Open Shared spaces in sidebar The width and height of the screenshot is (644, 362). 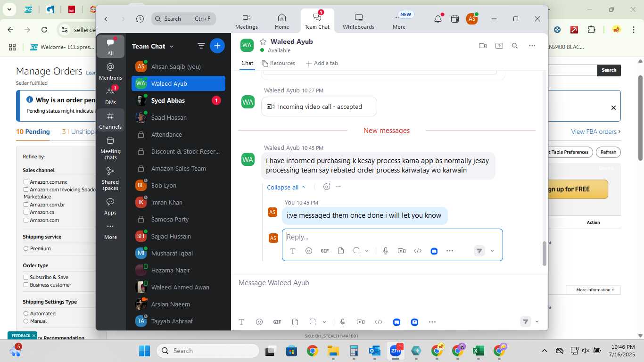(x=110, y=179)
